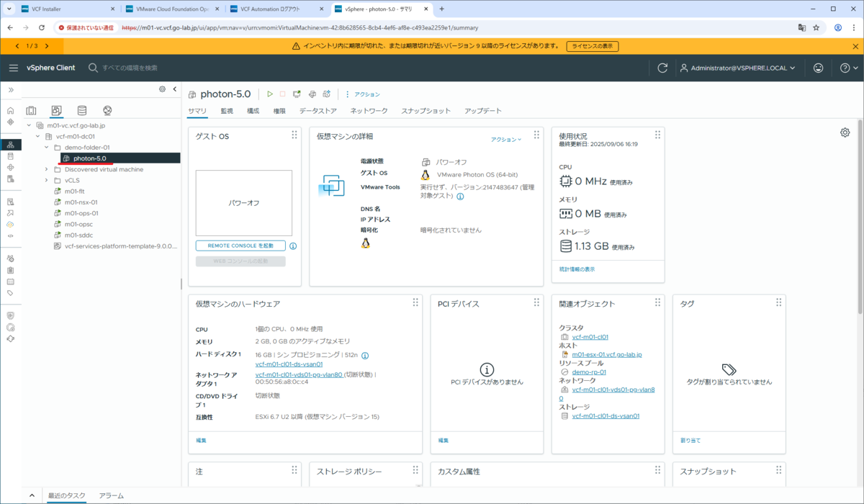The height and width of the screenshot is (504, 864).
Task: Click the vcf-m01-cl01-ds-vsan01 link under ハードディスク 1
Action: [289, 364]
